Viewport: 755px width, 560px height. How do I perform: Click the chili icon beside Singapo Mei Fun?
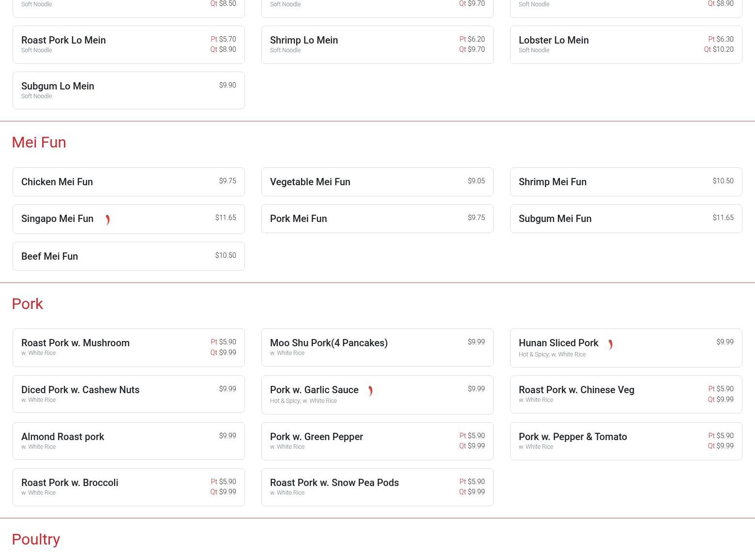click(107, 220)
